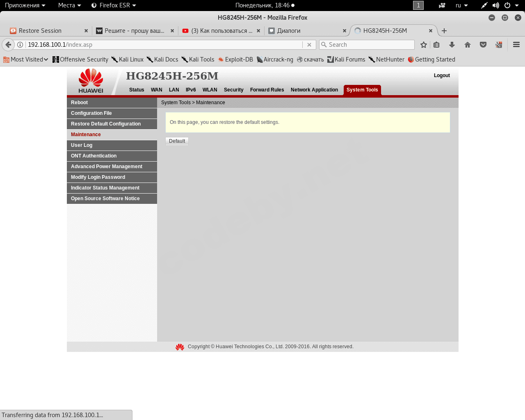Open the Reboot sidebar page
The image size is (525, 420).
click(x=112, y=103)
